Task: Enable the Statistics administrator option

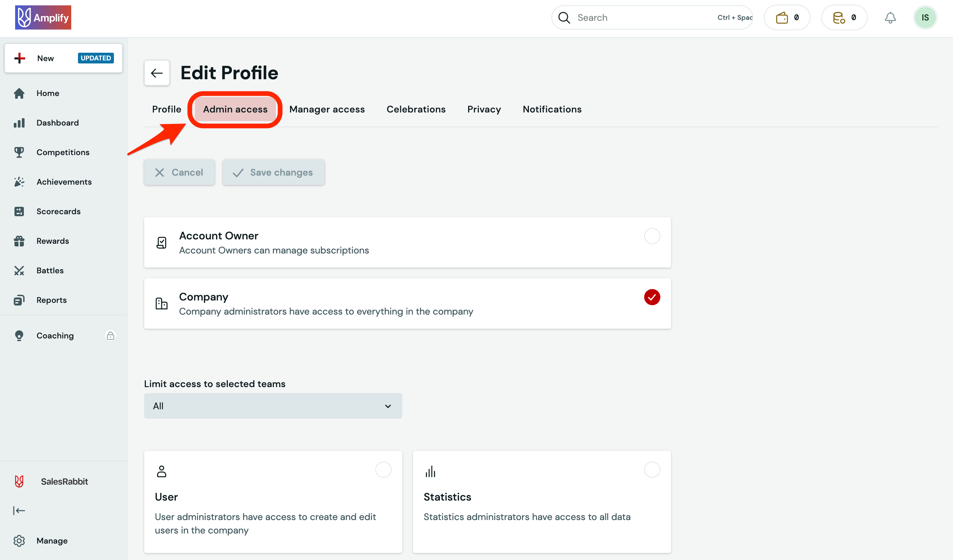Action: [x=652, y=470]
